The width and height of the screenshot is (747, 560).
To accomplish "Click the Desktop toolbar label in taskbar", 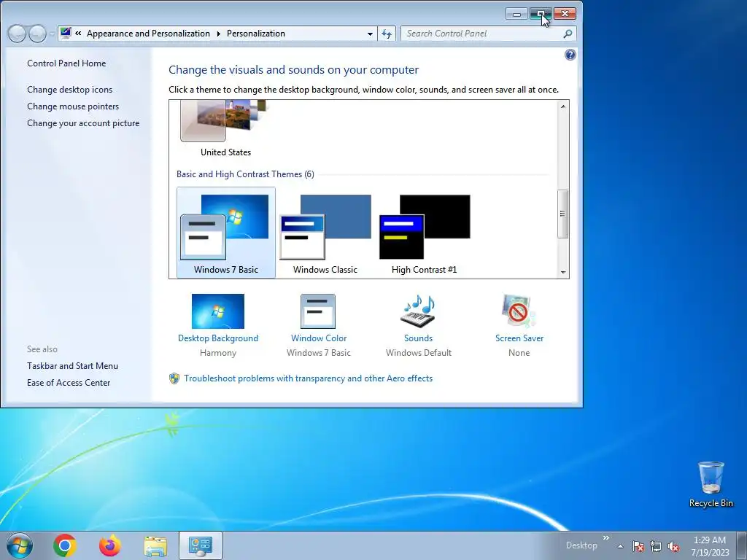I will pyautogui.click(x=581, y=545).
